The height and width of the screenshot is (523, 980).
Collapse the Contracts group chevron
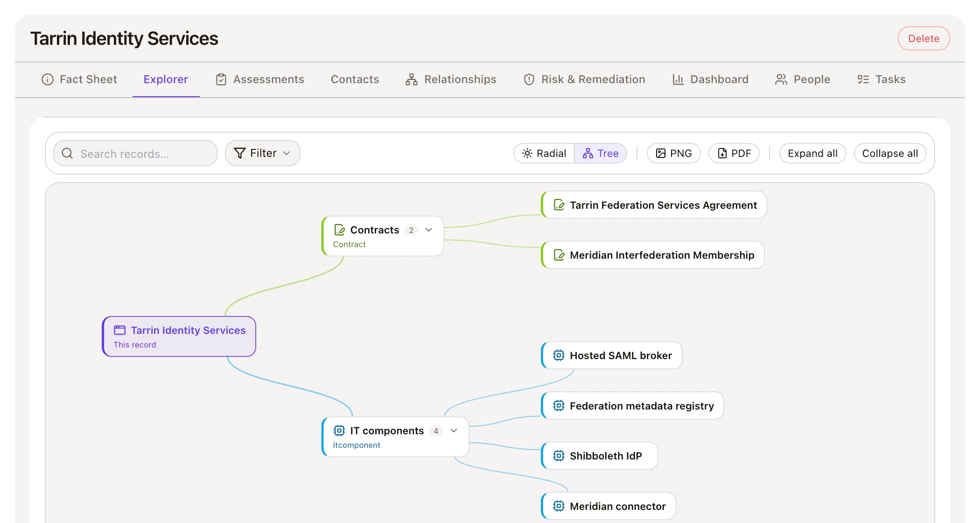click(x=429, y=230)
